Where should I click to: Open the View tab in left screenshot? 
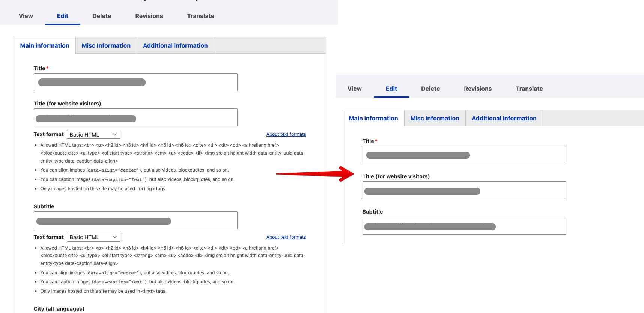click(x=26, y=16)
